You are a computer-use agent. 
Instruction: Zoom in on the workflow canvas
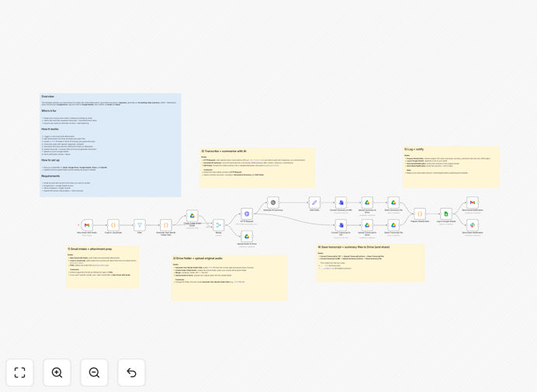[x=57, y=373]
